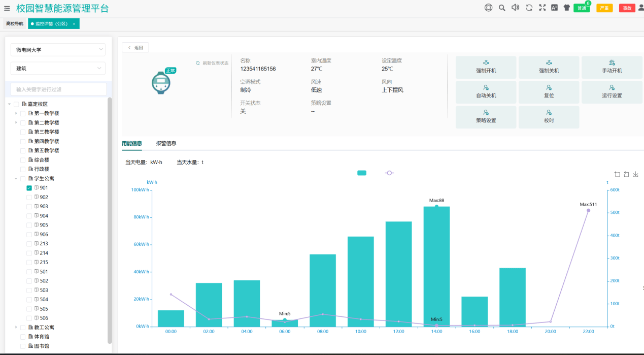Open the user profile icon
Image resolution: width=644 pixels, height=355 pixels.
click(640, 8)
